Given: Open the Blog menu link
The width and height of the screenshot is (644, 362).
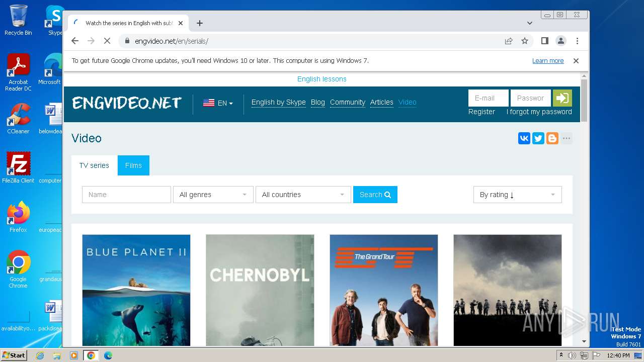Looking at the screenshot, I should tap(318, 102).
